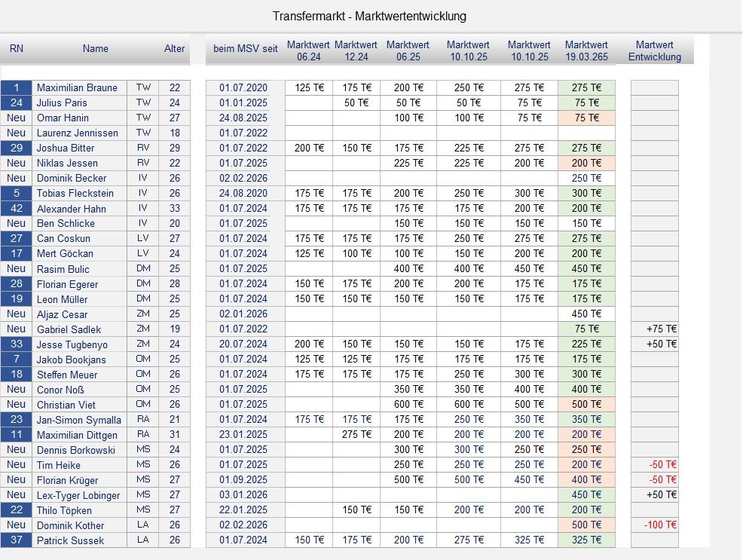Click Patrick Sussek's joining date 01.07.2024
This screenshot has height=560, width=743.
(x=245, y=540)
